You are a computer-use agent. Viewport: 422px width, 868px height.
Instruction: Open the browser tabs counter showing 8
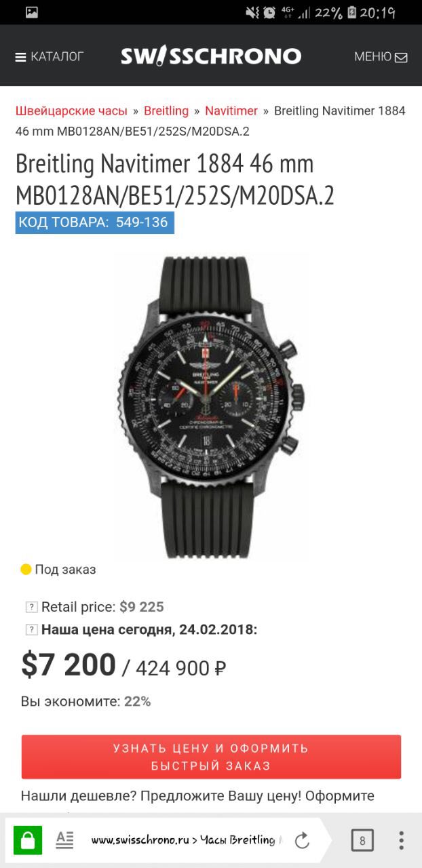362,841
